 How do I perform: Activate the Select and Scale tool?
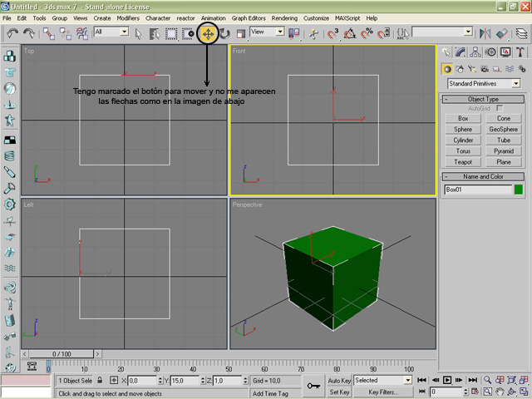(x=241, y=33)
